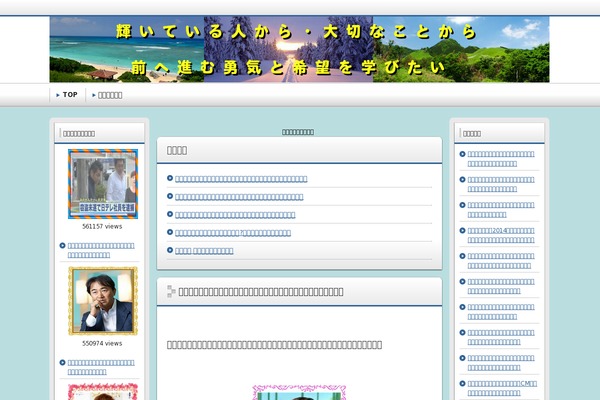Click the first link in center list box
The width and height of the screenshot is (600, 400).
point(241,178)
